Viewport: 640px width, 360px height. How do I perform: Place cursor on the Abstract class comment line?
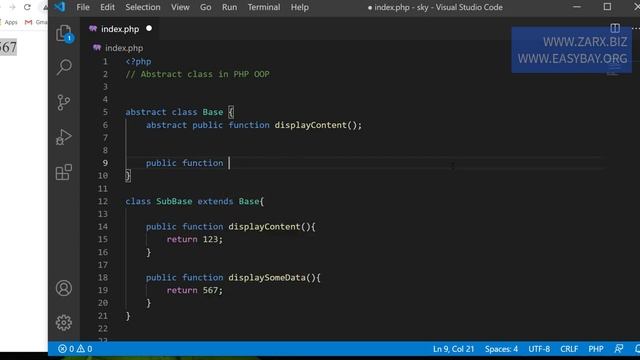(197, 74)
